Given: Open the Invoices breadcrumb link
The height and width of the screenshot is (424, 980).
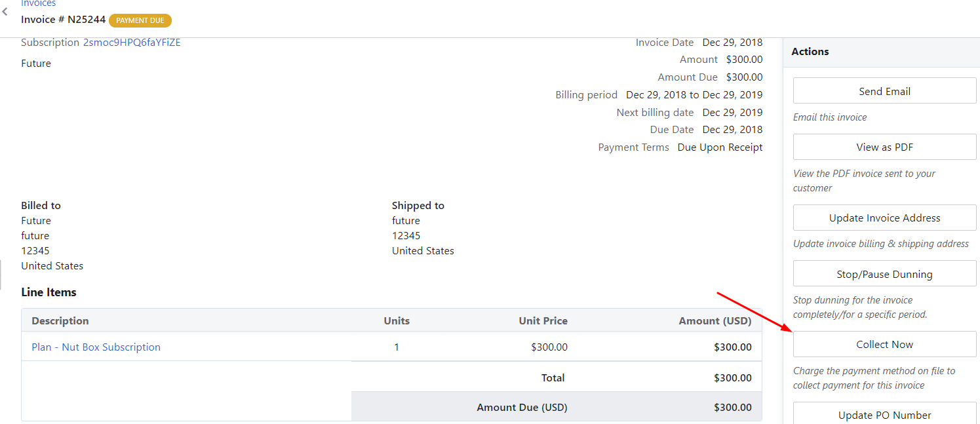Looking at the screenshot, I should tap(39, 4).
